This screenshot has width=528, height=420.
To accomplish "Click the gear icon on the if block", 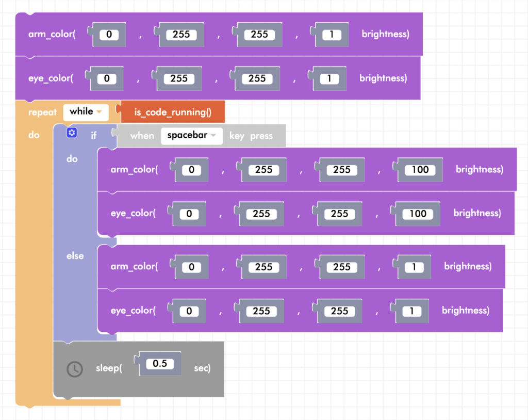I will pyautogui.click(x=72, y=133).
